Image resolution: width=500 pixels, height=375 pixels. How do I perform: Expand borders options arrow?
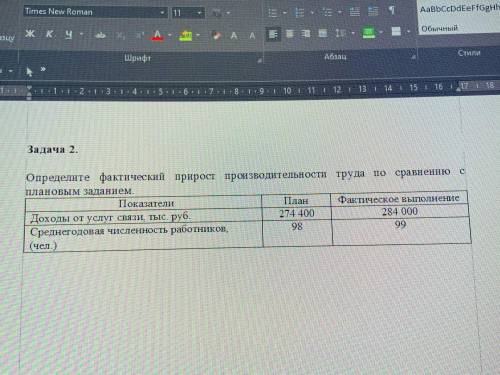pos(408,32)
